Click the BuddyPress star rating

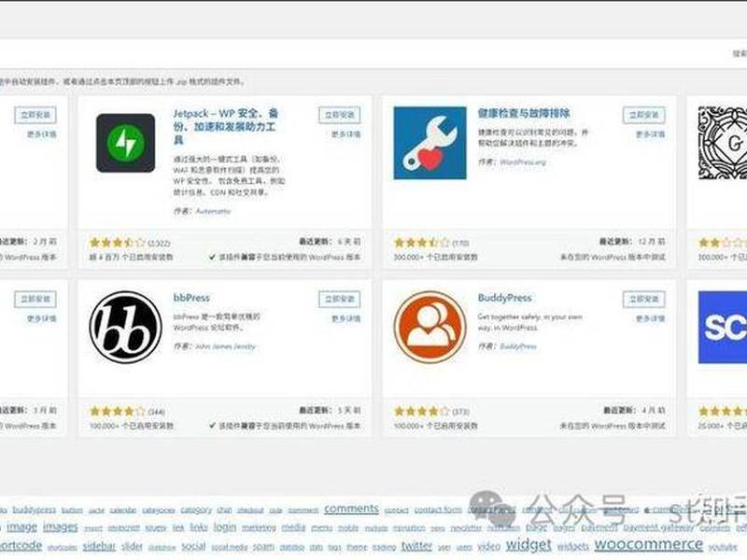point(422,411)
